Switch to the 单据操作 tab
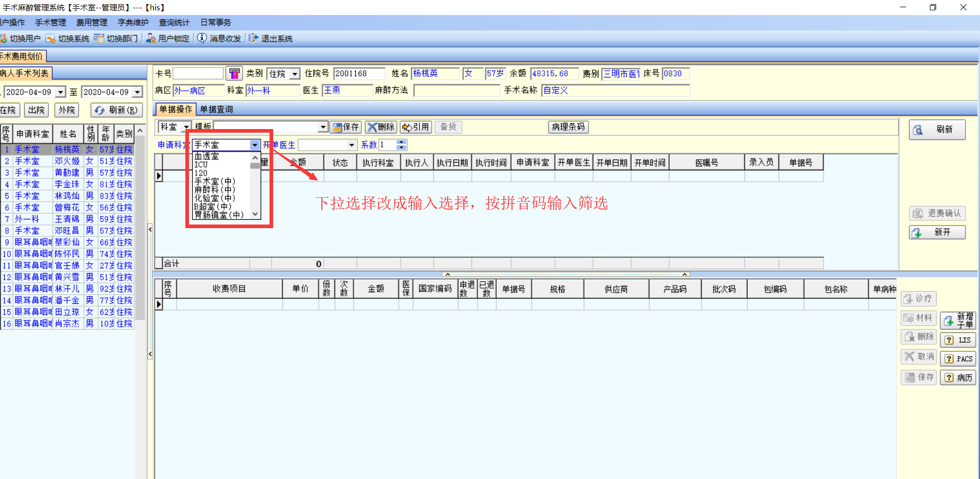Screen dimensions: 980x479 pos(176,109)
